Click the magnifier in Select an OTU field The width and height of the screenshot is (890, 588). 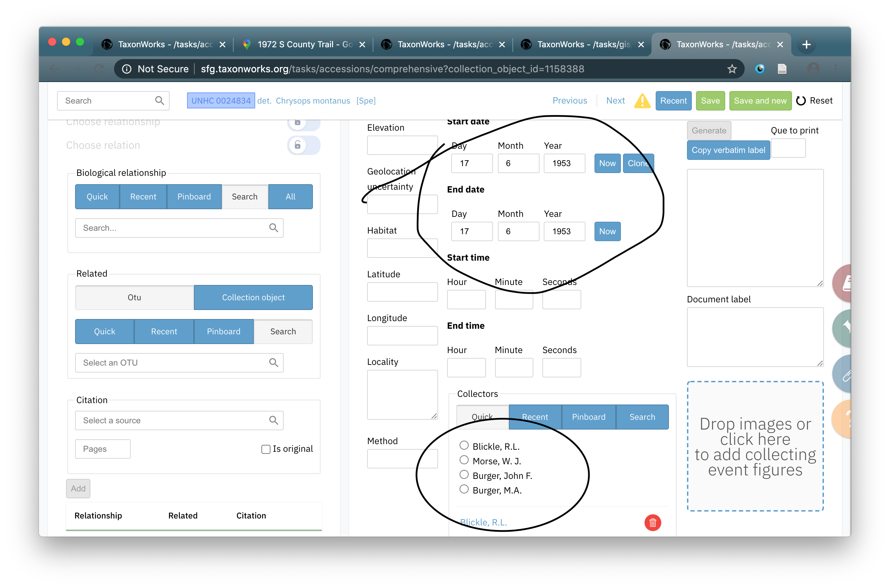[273, 362]
